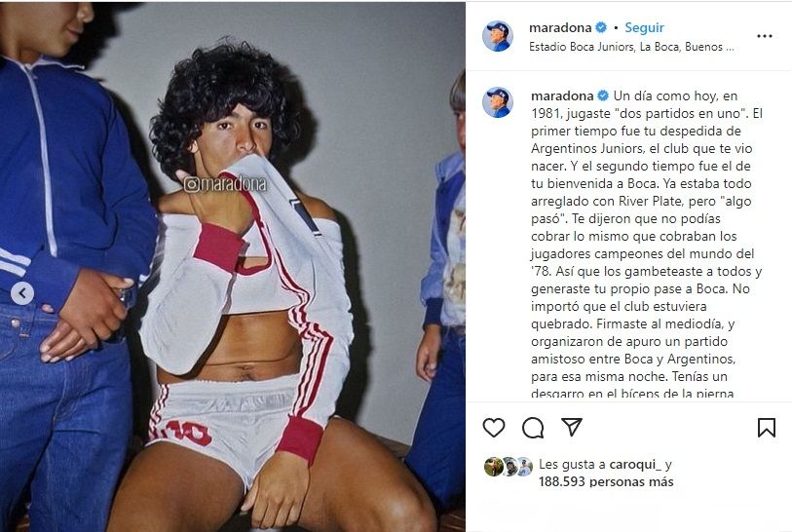Open maradona username in the caption
The width and height of the screenshot is (792, 532).
point(562,96)
